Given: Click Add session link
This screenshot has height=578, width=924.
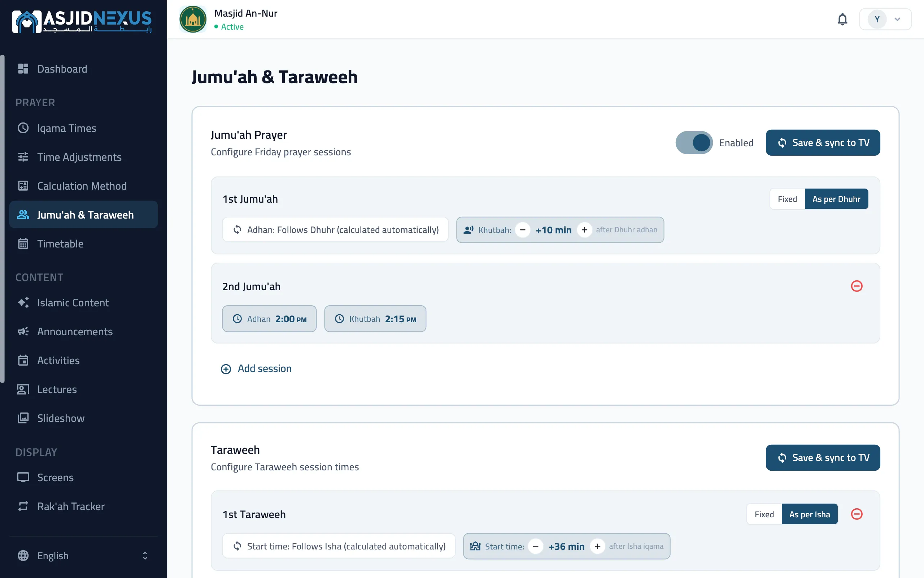Looking at the screenshot, I should pyautogui.click(x=256, y=368).
